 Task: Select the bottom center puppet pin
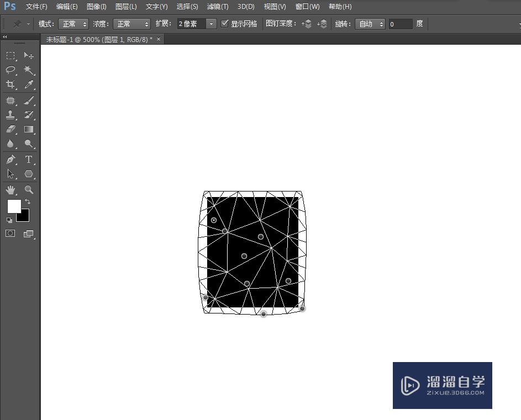tap(264, 313)
